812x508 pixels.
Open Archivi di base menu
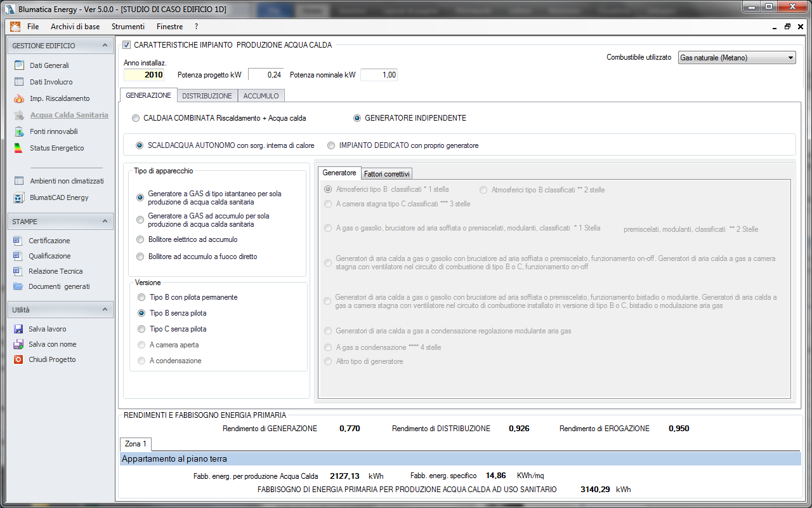(x=75, y=27)
